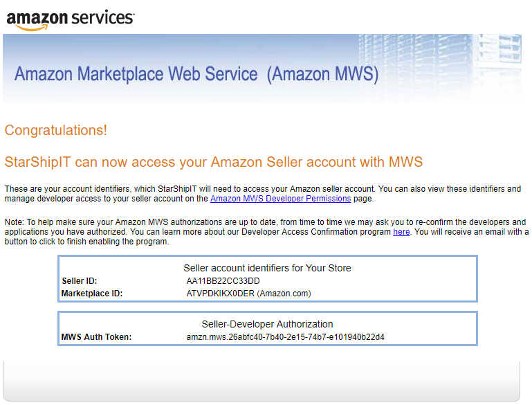Click the Congratulations heading

point(55,130)
